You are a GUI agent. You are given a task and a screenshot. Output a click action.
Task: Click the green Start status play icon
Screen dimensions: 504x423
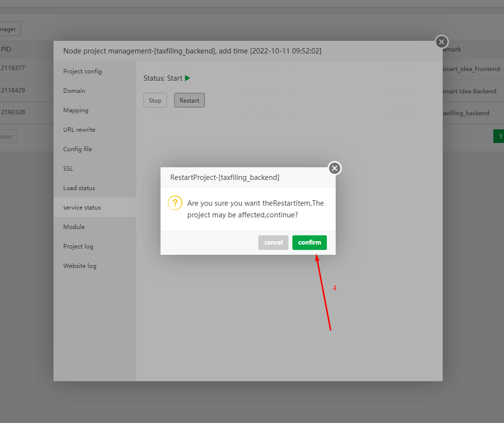[x=187, y=78]
